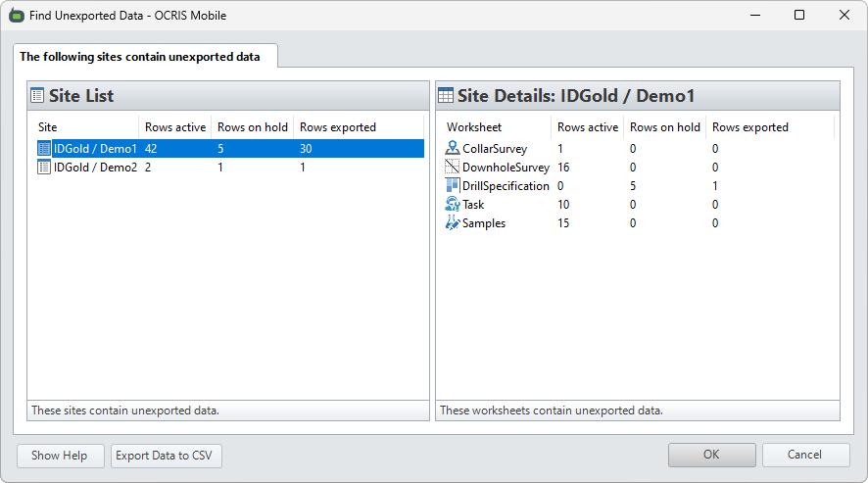868x483 pixels.
Task: Sort Site List by Rows active header
Action: (x=175, y=127)
